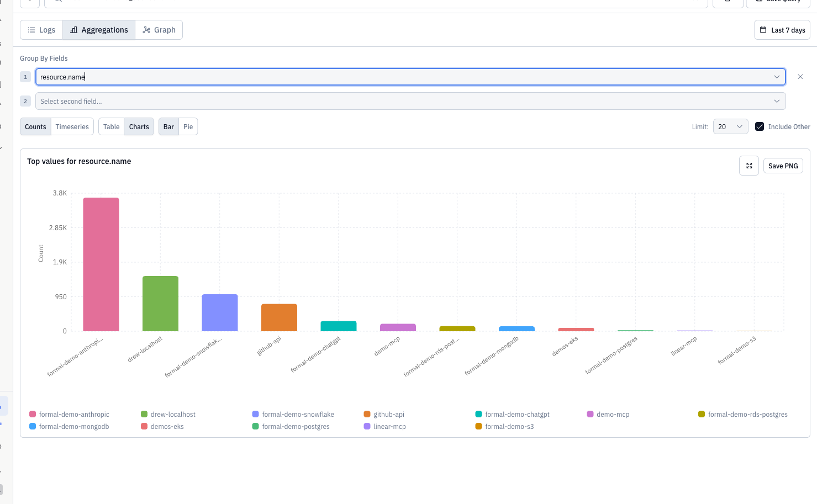Click the Aggregations bar-chart icon
Screen dimensions: 817x504
pyautogui.click(x=74, y=30)
